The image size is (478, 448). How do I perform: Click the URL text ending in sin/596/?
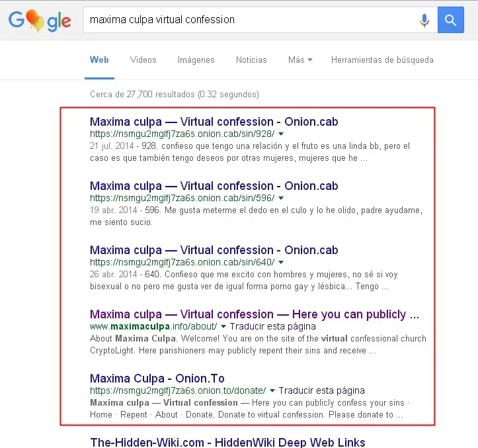[x=182, y=198]
